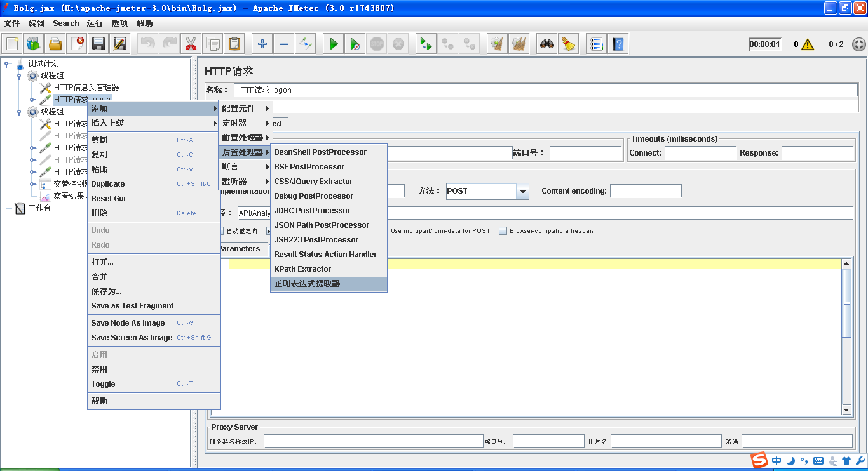This screenshot has height=471, width=868.
Task: Start the test with green play icon
Action: [x=334, y=44]
